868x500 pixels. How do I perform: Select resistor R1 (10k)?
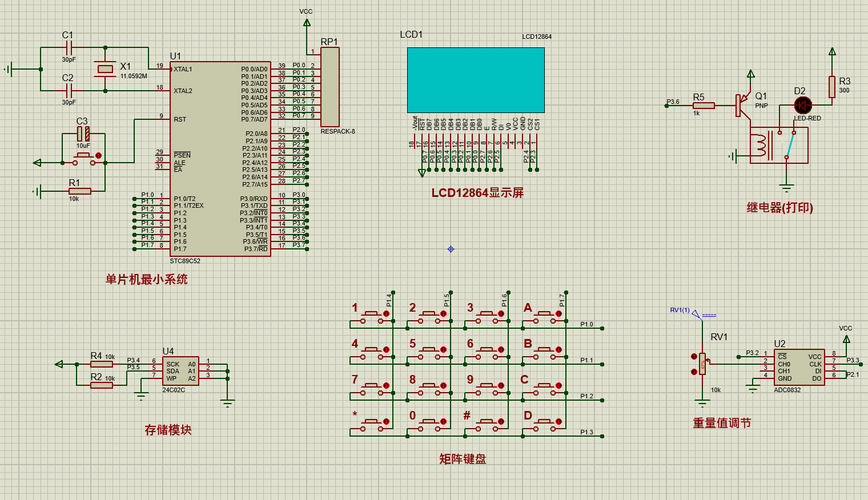click(x=79, y=191)
